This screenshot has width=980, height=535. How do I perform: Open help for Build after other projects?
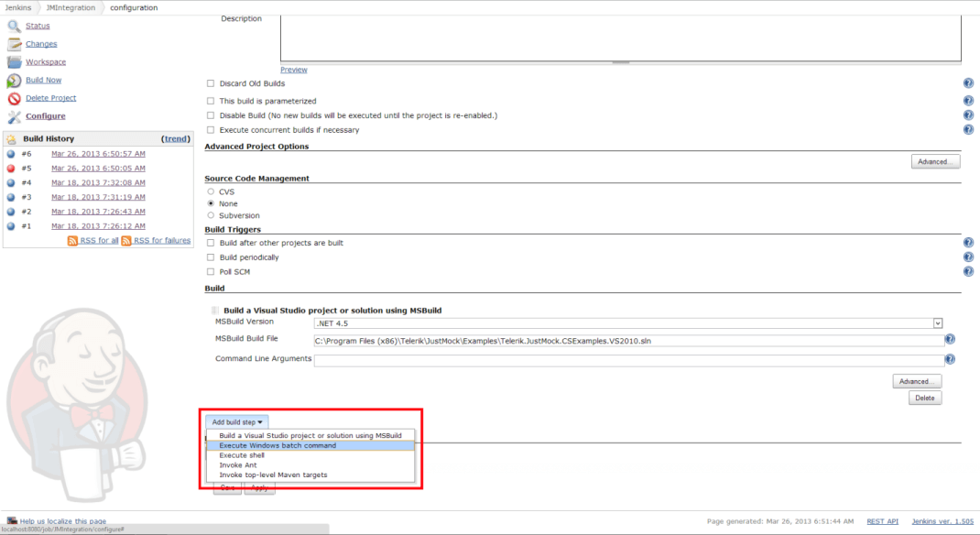pos(968,243)
